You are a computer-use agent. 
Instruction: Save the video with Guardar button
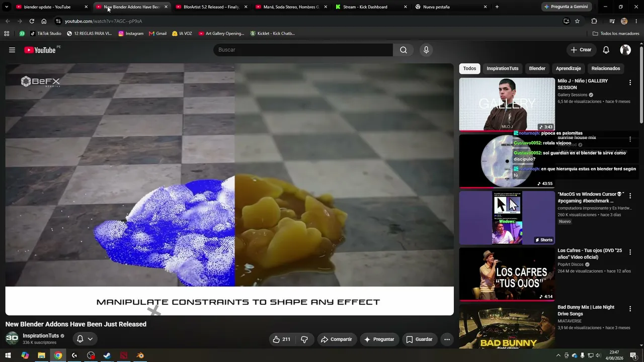[419, 339]
